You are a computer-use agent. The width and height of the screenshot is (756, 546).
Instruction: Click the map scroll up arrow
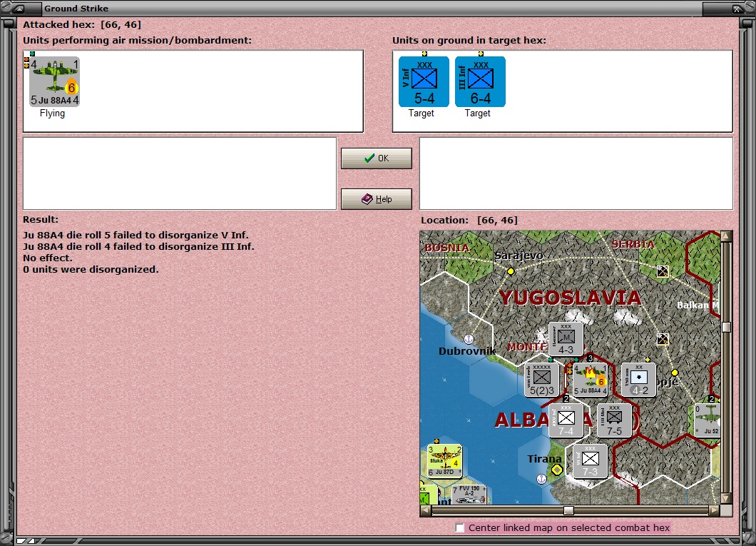point(726,236)
